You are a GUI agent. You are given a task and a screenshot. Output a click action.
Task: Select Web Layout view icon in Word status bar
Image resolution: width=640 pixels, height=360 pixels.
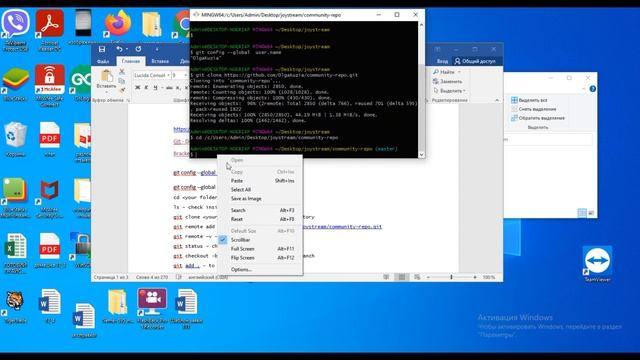click(x=417, y=277)
